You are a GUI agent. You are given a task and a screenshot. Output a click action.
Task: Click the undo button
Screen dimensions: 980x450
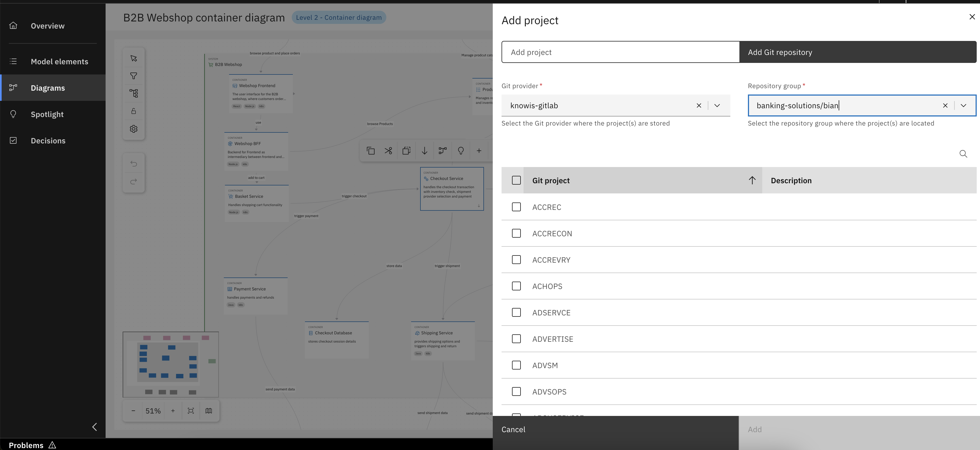pos(134,163)
